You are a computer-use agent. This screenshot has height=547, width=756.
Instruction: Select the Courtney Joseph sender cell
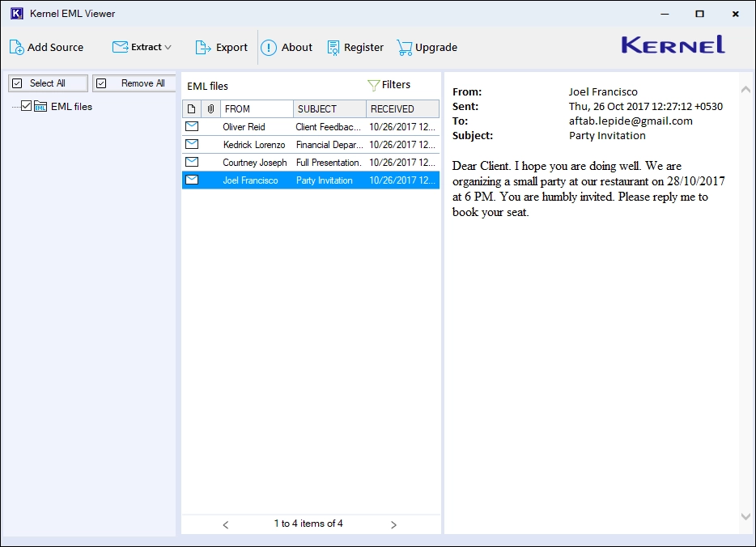click(x=255, y=163)
